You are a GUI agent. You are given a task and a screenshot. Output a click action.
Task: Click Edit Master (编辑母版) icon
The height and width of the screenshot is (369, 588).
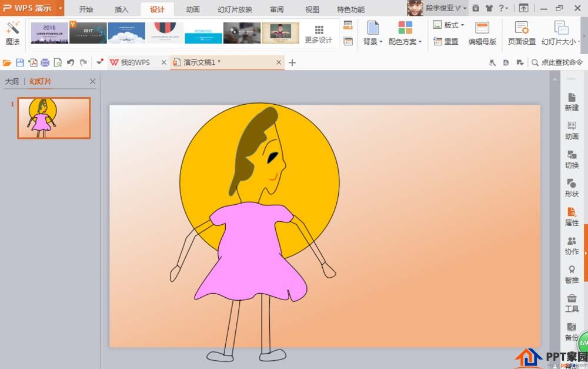point(482,33)
